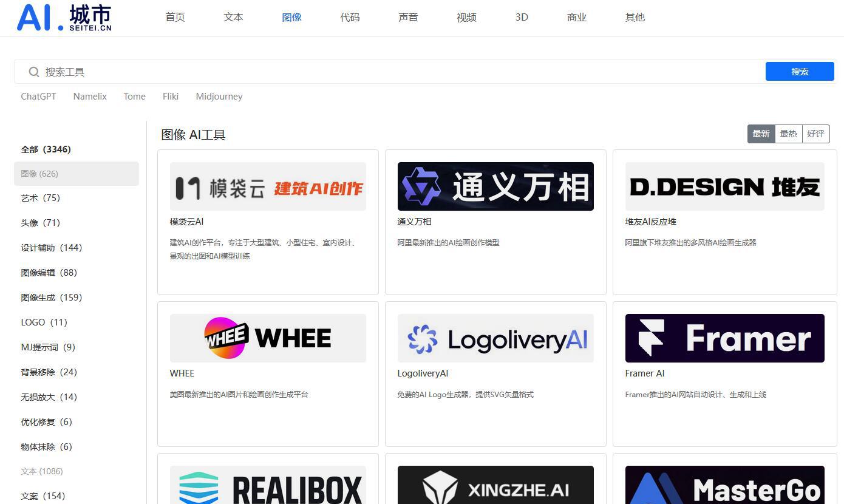Select 艺术 (75) subcategory
The image size is (844, 504).
click(x=41, y=198)
